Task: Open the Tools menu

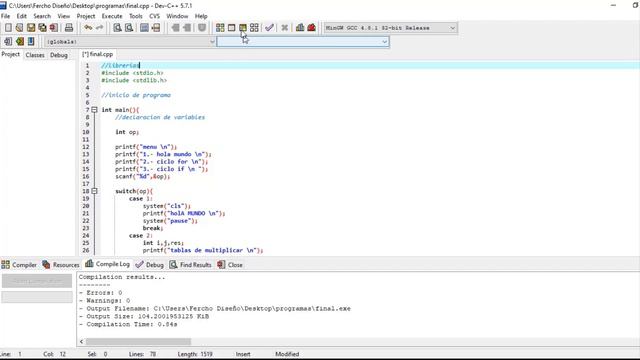Action: click(136, 16)
